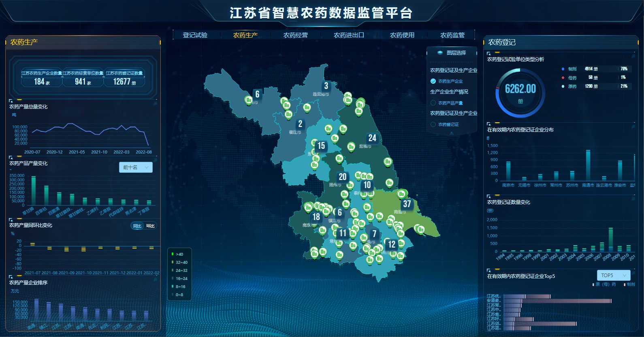Click the 24 count badge on 盐城市

(372, 138)
